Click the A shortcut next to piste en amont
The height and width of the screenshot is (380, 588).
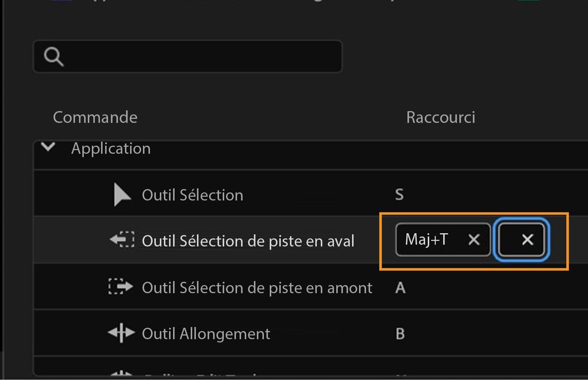[400, 288]
